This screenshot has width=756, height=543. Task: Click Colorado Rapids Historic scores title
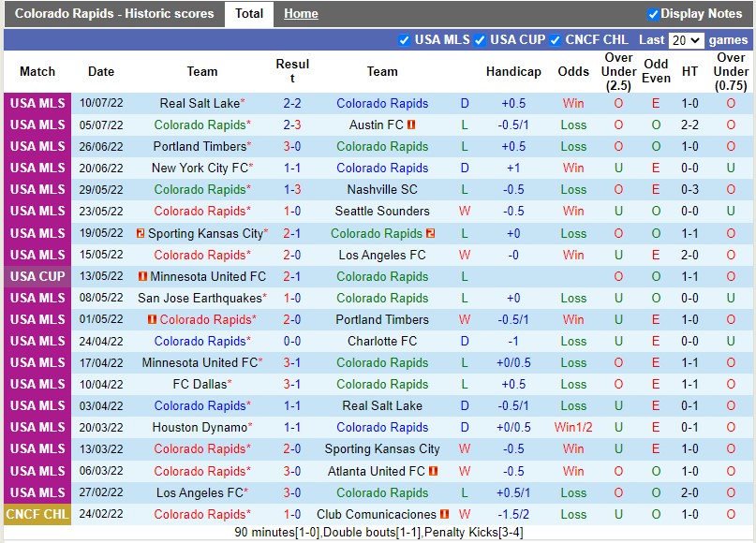click(114, 13)
